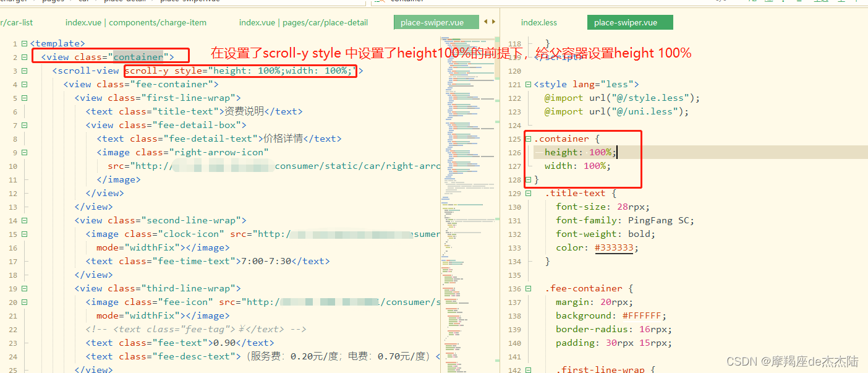This screenshot has height=373, width=868.
Task: Click the fold icon beside .fee-container rule
Action: click(528, 288)
